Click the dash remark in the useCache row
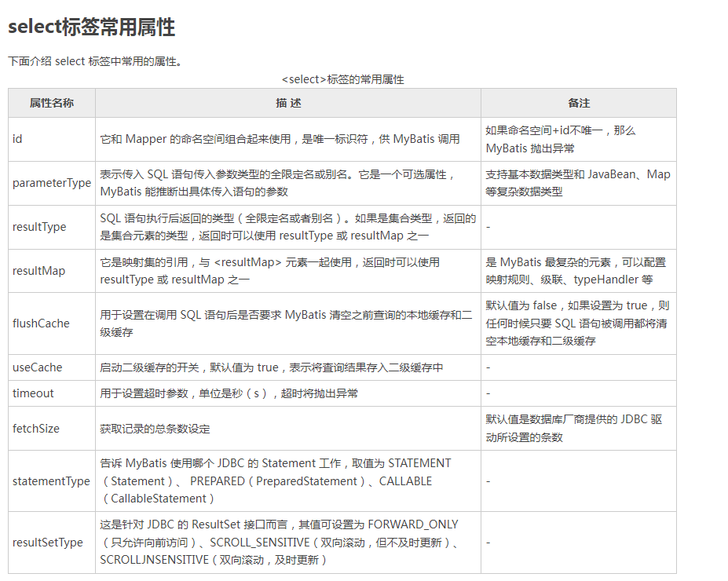Viewport: 728px width, 581px height. tap(488, 367)
